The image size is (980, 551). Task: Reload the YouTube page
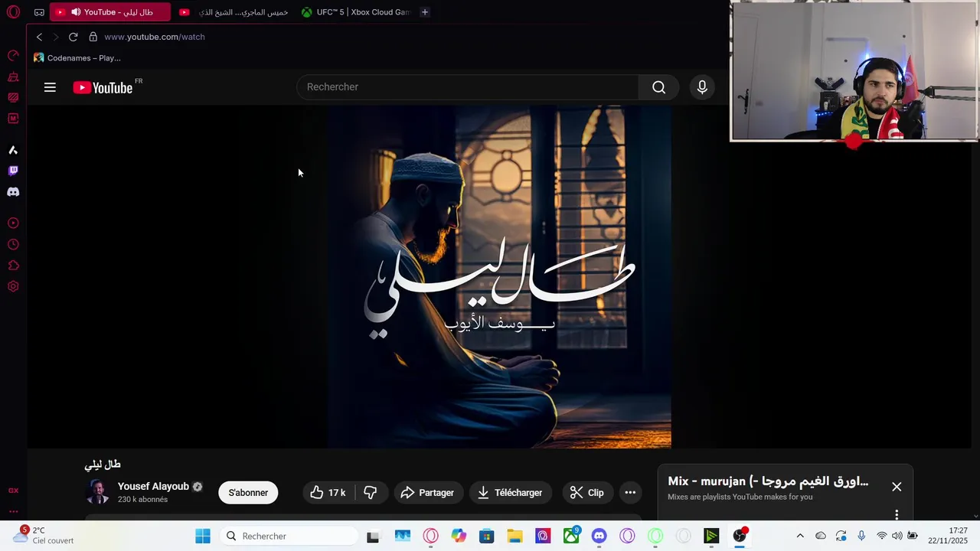click(x=73, y=37)
